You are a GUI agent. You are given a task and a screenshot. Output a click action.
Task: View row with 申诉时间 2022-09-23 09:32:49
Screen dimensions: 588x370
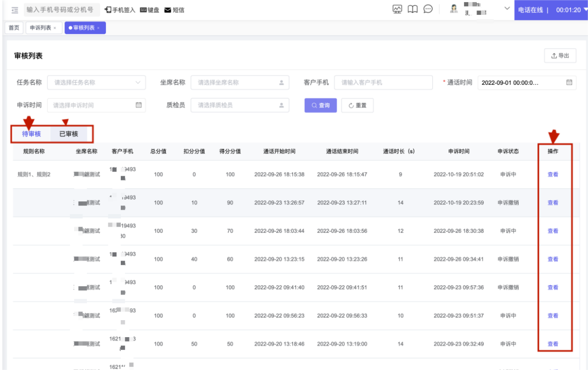tap(553, 344)
